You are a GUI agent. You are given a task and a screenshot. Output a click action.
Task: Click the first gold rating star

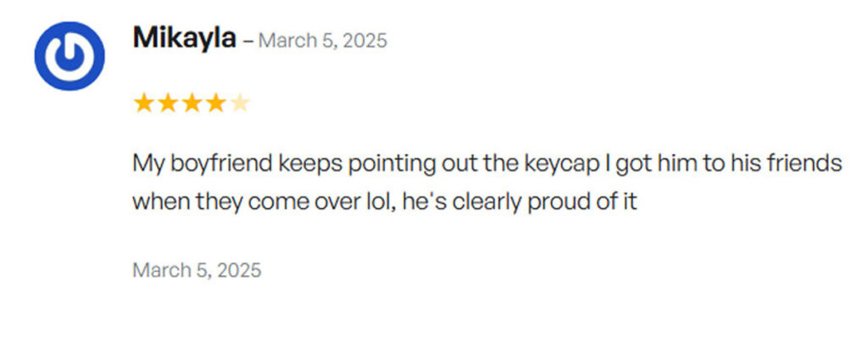(143, 102)
